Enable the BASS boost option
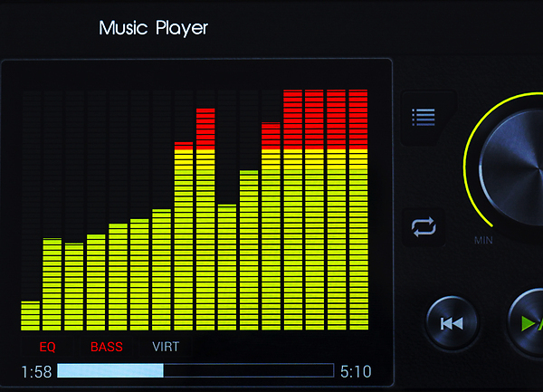Screen dimensions: 543x392 point(107,347)
